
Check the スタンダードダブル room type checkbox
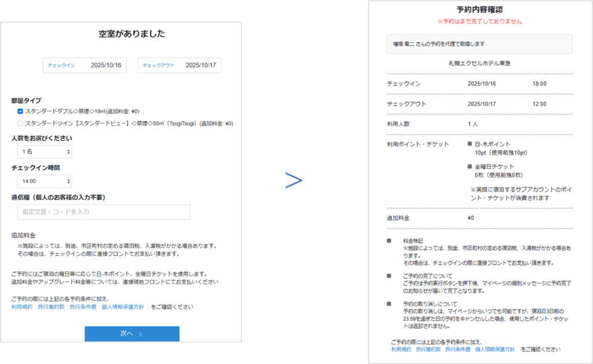[x=20, y=111]
